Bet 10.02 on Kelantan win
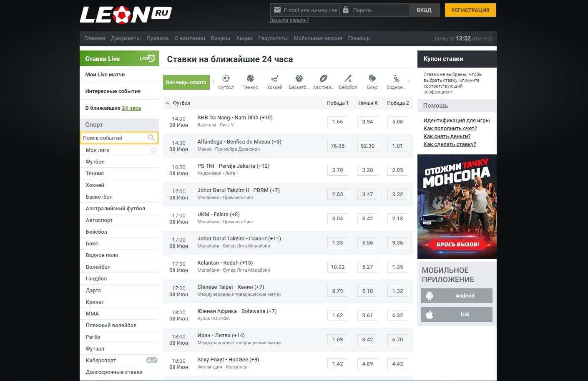The image size is (588, 381). coord(337,267)
